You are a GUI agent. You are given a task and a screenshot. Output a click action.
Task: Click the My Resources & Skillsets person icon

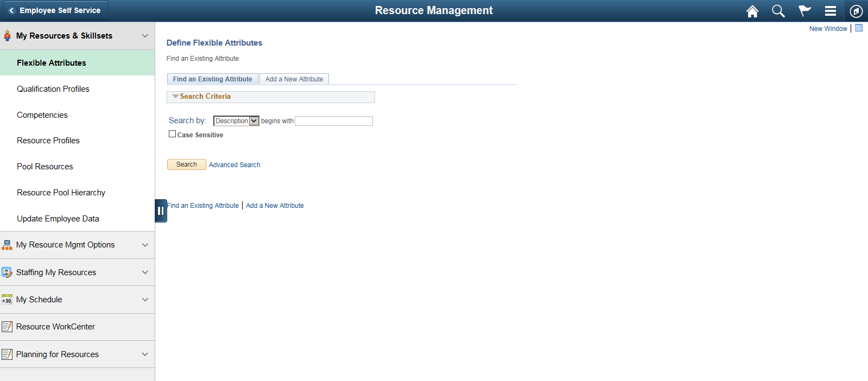click(x=7, y=36)
